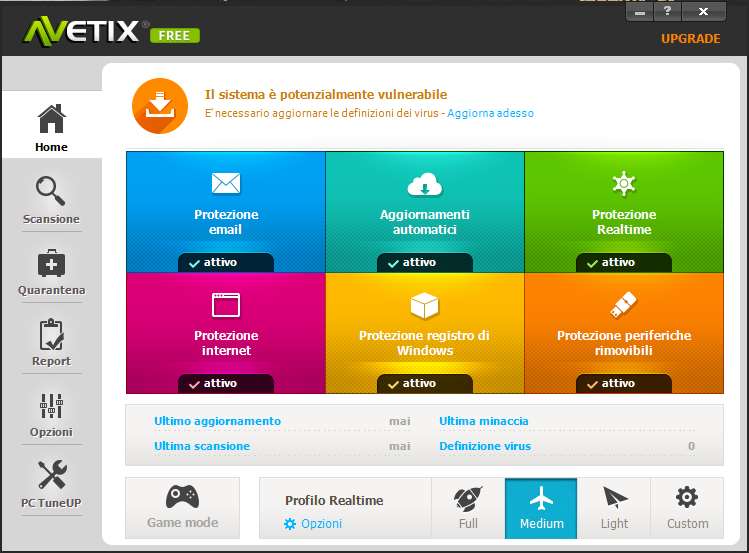Open the Opzioni link under Profilo Realtime
The width and height of the screenshot is (749, 553).
click(321, 524)
